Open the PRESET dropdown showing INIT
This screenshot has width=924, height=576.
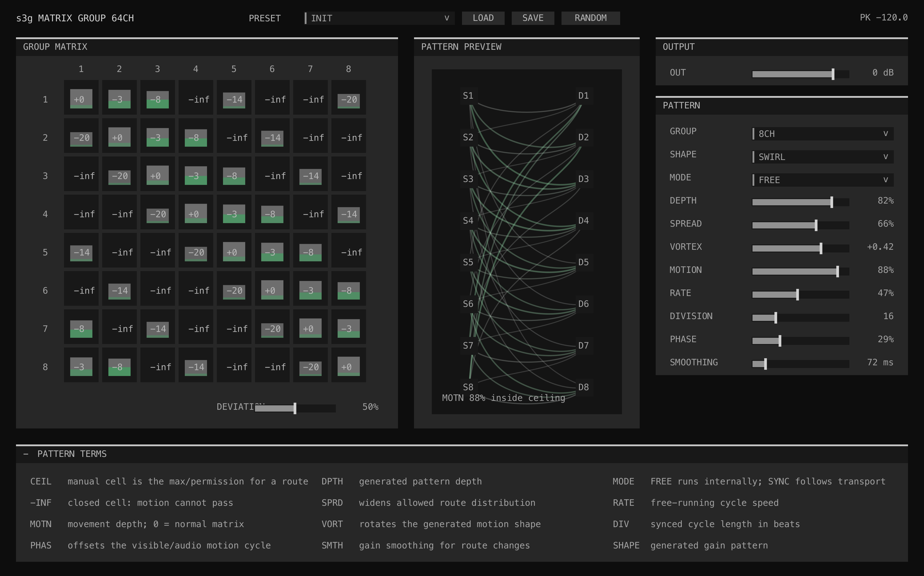coord(380,18)
